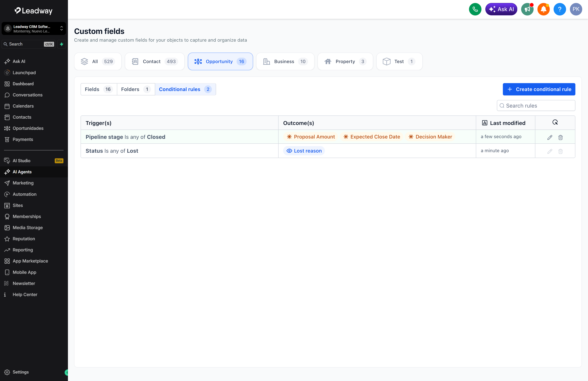The image size is (588, 381).
Task: Open the megaphone announcements icon
Action: 527,9
